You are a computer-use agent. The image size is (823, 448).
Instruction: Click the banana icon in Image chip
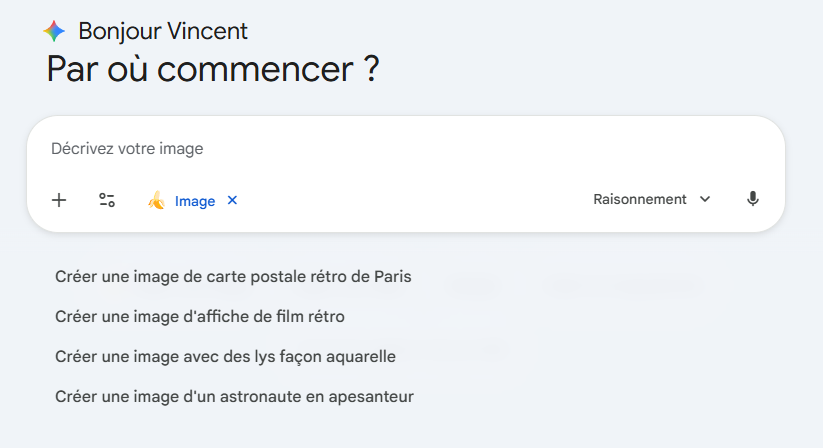156,201
